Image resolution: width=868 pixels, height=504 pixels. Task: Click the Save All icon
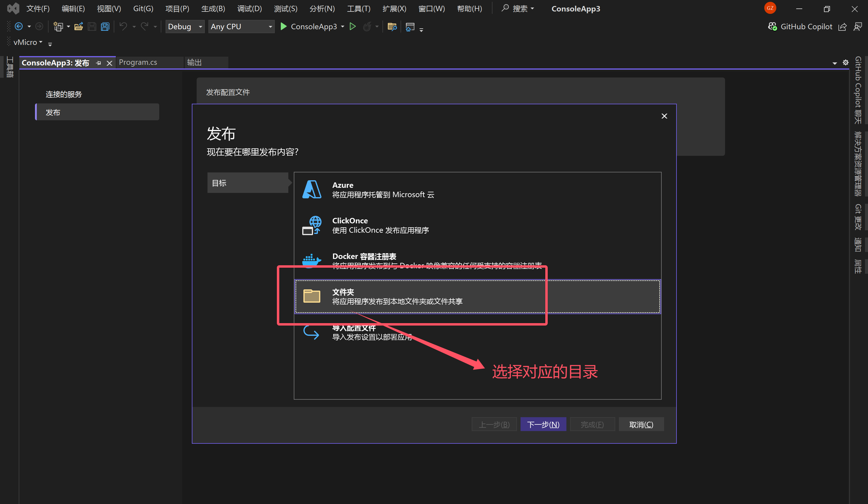point(105,27)
